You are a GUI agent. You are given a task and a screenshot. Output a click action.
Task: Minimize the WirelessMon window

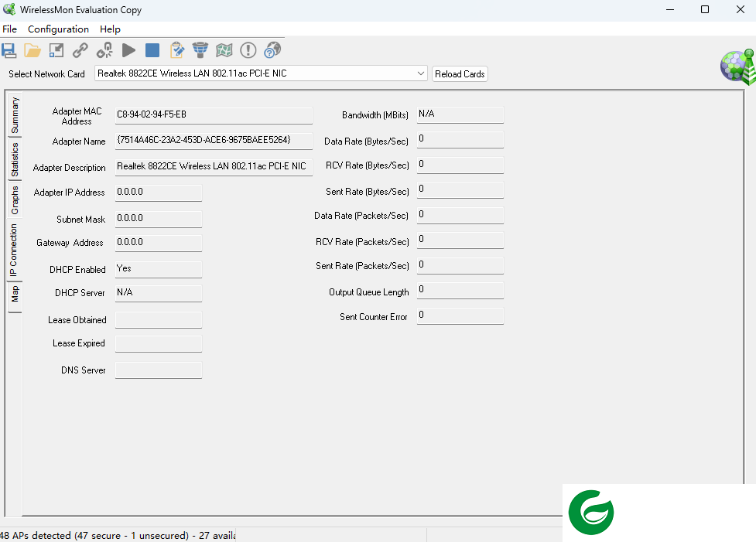(x=669, y=9)
